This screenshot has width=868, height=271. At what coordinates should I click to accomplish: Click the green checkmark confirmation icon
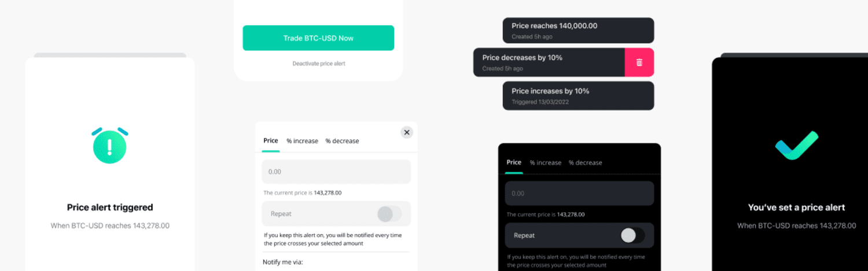[797, 145]
